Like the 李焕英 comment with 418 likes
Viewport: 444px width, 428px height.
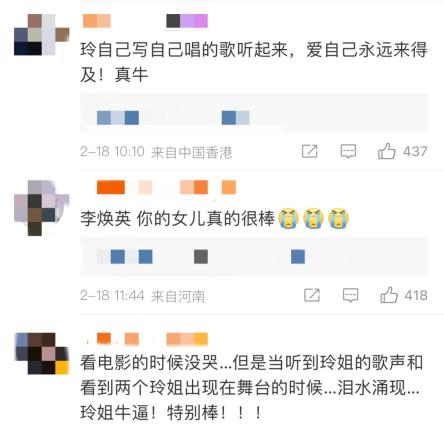pos(389,295)
